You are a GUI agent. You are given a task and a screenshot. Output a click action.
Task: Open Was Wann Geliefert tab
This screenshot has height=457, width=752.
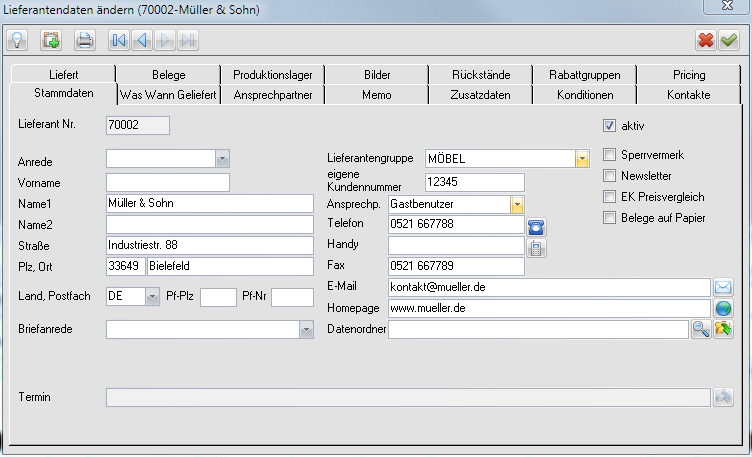pos(168,95)
